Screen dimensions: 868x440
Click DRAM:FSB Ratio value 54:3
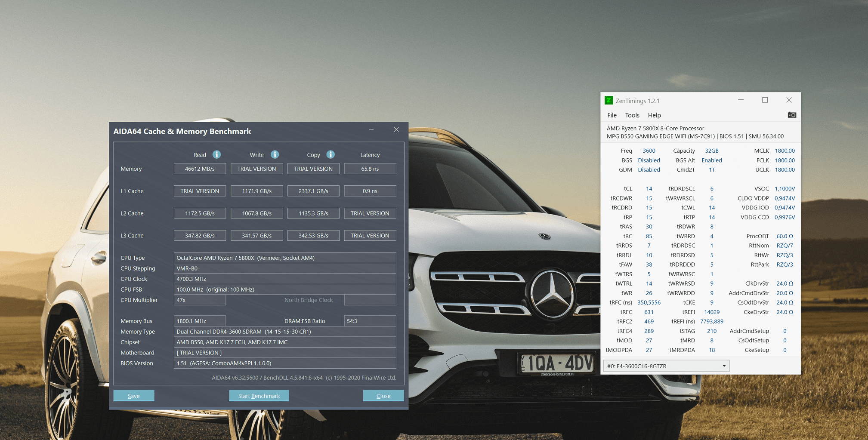point(370,321)
